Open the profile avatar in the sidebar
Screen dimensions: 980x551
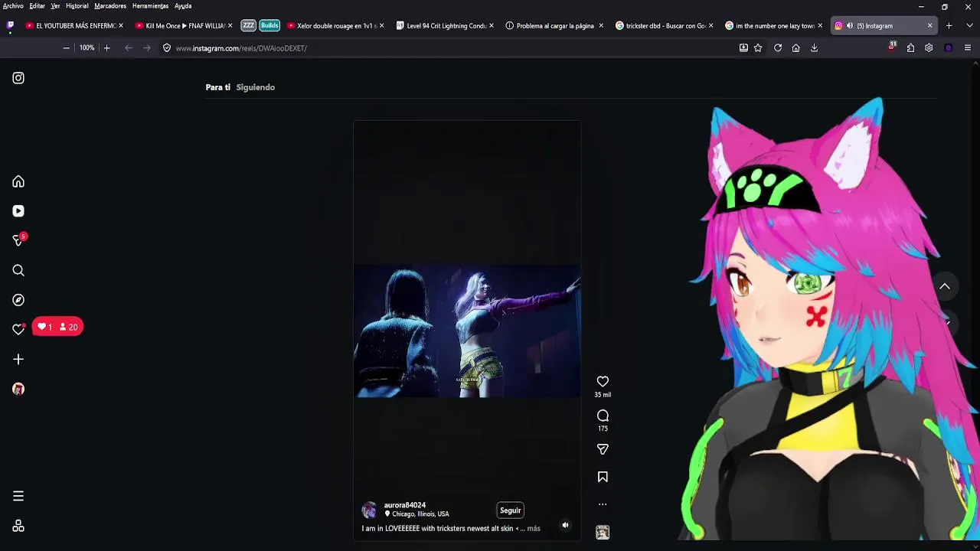click(18, 389)
